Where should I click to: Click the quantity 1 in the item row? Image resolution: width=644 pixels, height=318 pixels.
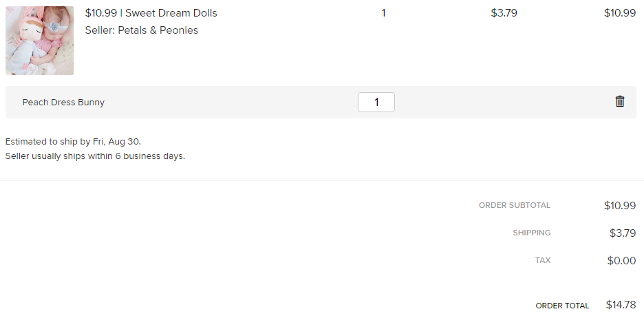tap(383, 13)
